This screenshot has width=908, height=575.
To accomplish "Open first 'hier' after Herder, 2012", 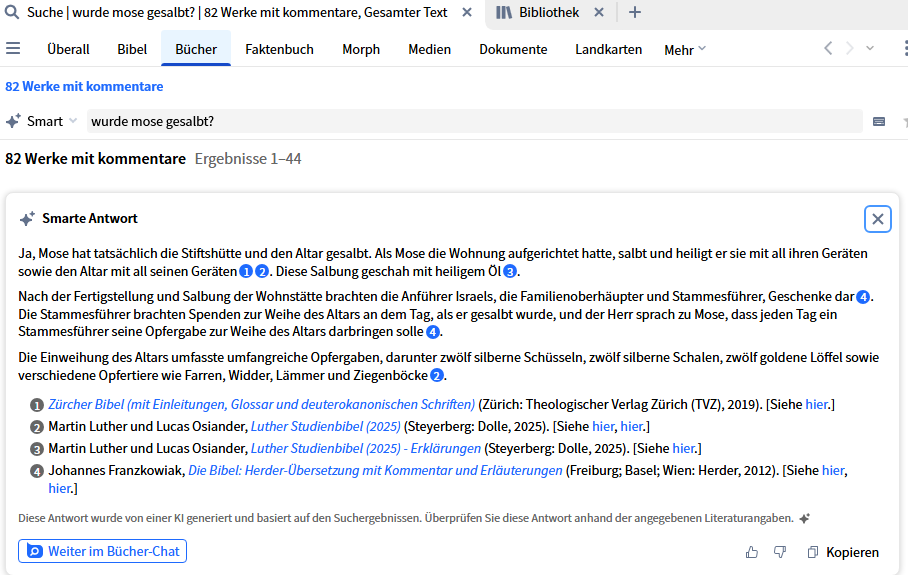I will click(x=833, y=470).
